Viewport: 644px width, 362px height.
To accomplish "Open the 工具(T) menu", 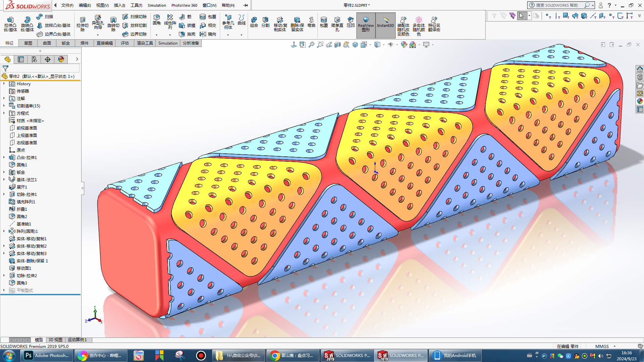I will click(x=136, y=5).
